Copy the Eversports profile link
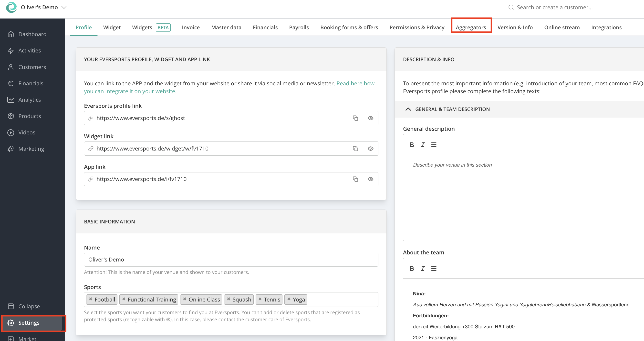Screen dimensions: 644x341 tap(355, 118)
